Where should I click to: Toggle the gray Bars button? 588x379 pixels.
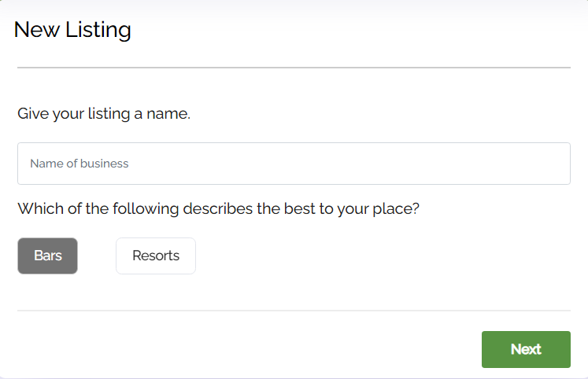click(x=47, y=256)
